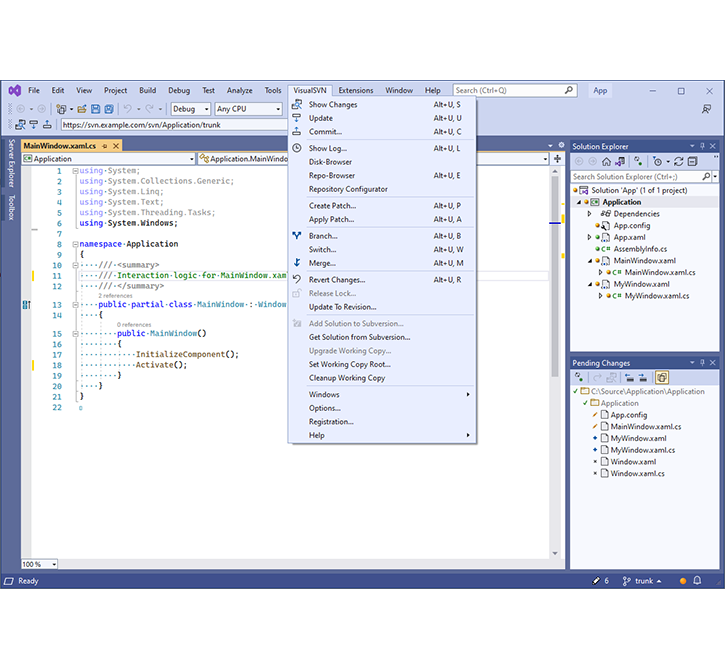Image resolution: width=725 pixels, height=670 pixels.
Task: Click the refresh status icon in Pending Changes toolbar
Action: point(578,377)
